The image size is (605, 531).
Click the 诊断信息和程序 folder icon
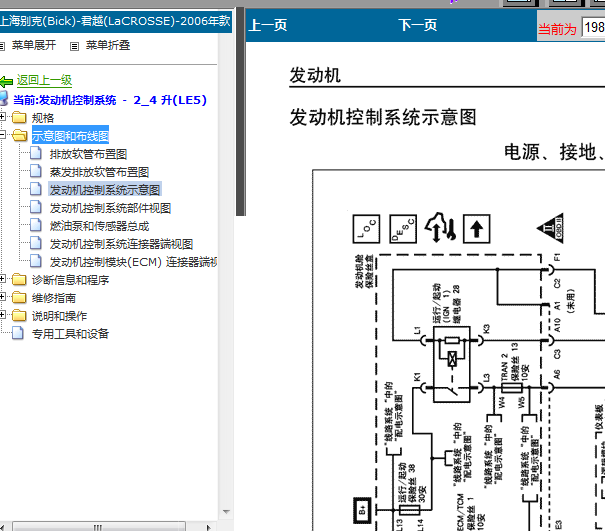(19, 279)
